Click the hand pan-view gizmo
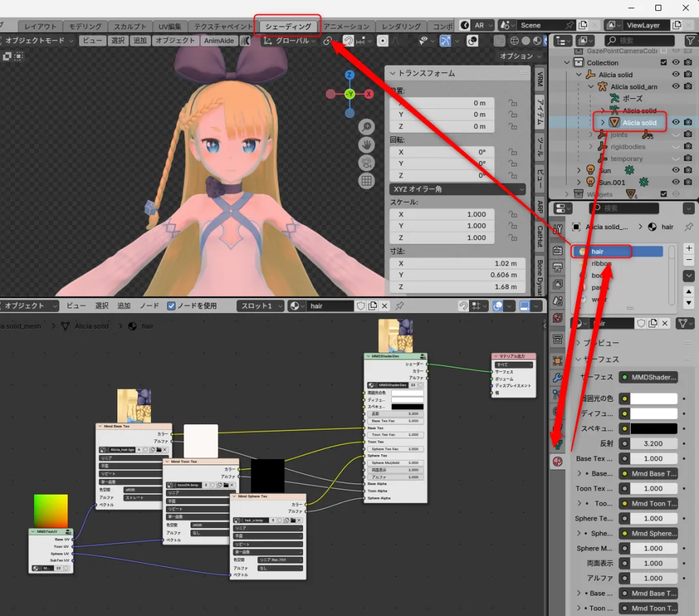The image size is (699, 616). 367,145
